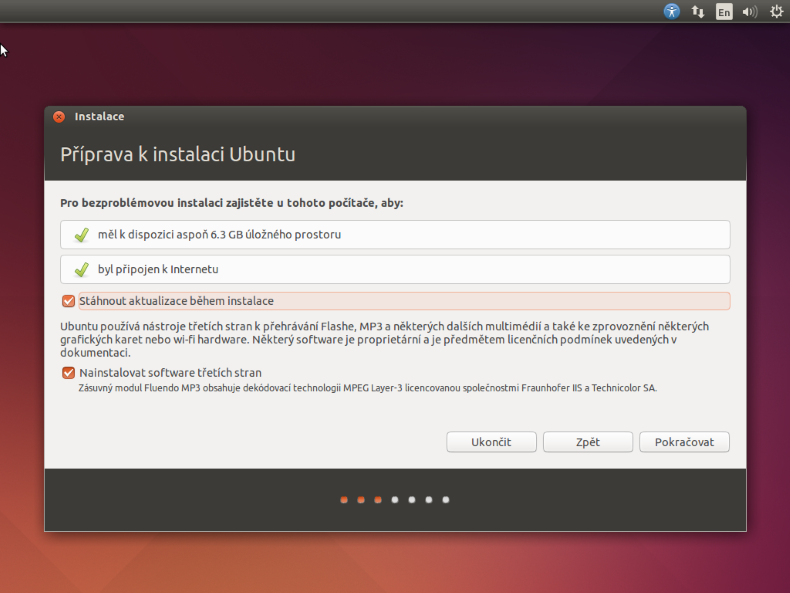Open the network connections indicator
The image size is (790, 593).
click(x=698, y=11)
